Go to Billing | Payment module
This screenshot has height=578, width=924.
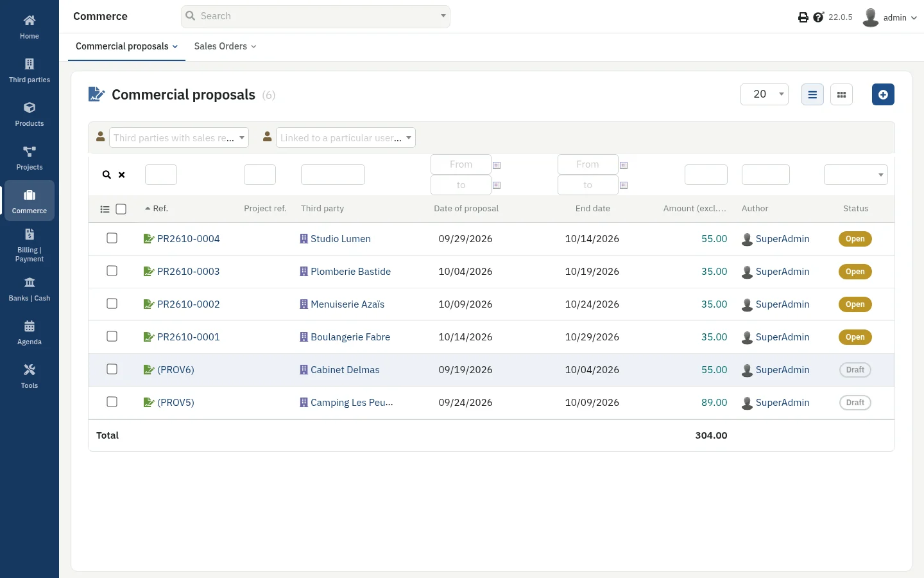(30, 245)
